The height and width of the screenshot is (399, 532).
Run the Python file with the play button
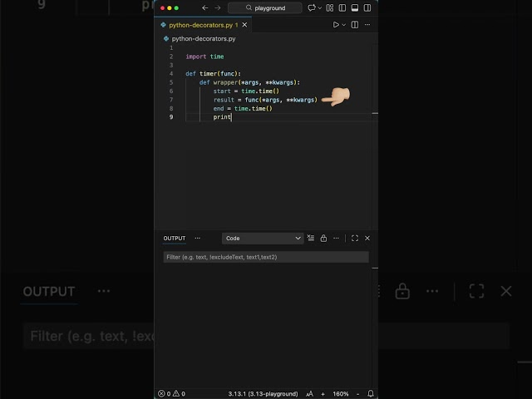pos(336,25)
